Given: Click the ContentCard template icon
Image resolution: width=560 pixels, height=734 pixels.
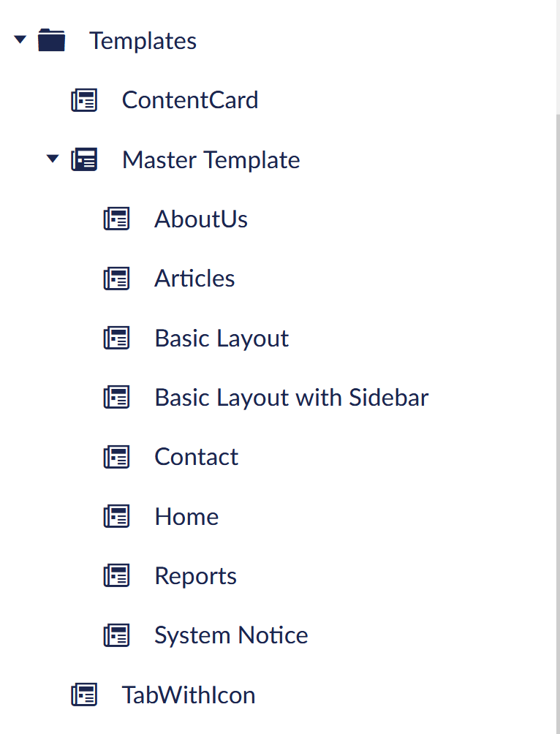Looking at the screenshot, I should click(x=84, y=100).
